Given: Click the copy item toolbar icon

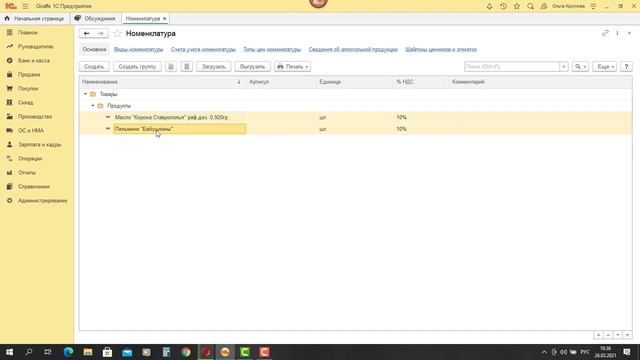Looking at the screenshot, I should click(171, 67).
